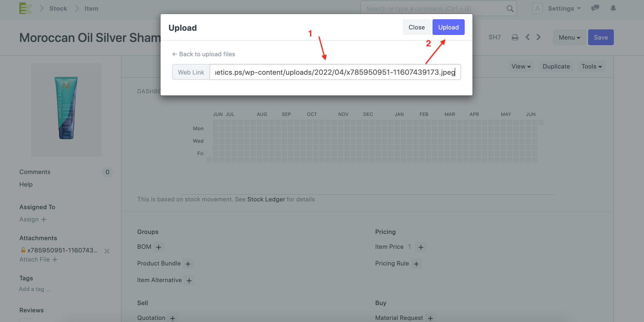Viewport: 644px width, 322px height.
Task: Click Attach File plus
Action: coord(38,259)
